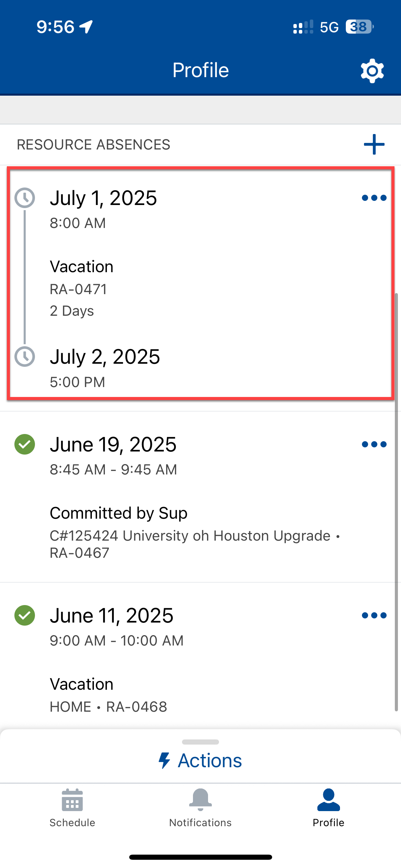Open settings via the gear icon
Viewport: 401px width, 868px height.
click(x=372, y=71)
